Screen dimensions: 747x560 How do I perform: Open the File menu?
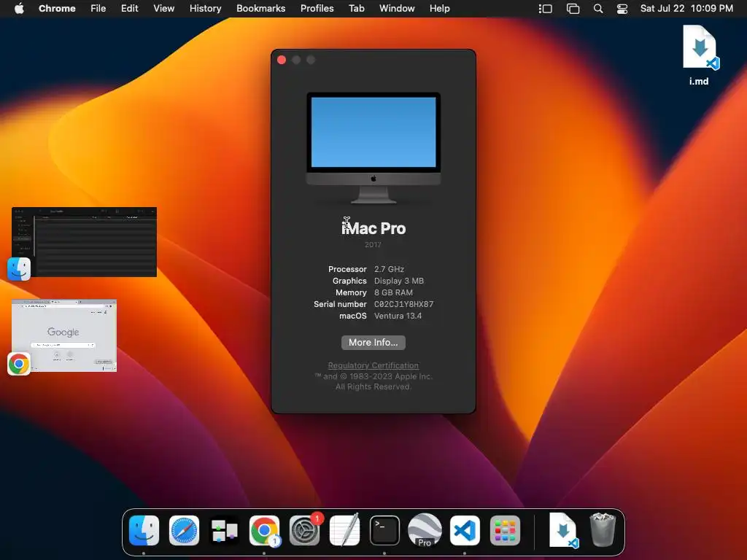[98, 9]
